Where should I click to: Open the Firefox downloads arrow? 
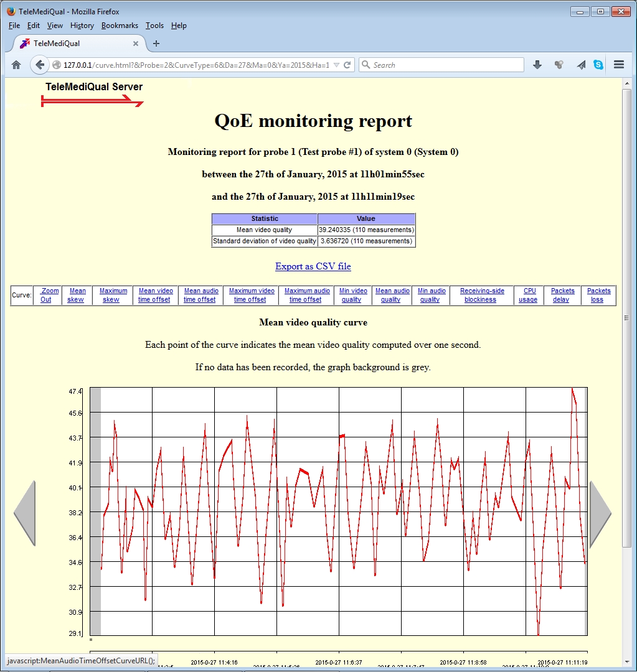coord(537,65)
